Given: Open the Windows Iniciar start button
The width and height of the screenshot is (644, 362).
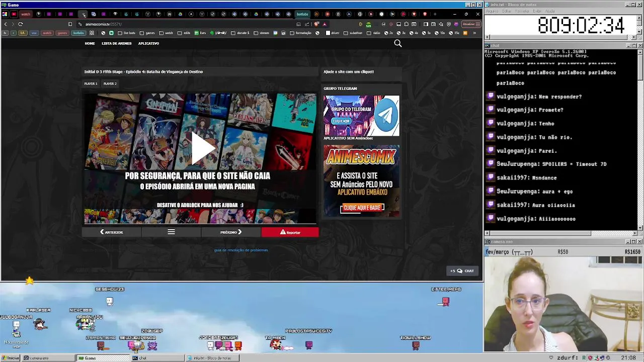Looking at the screenshot, I should point(11,358).
